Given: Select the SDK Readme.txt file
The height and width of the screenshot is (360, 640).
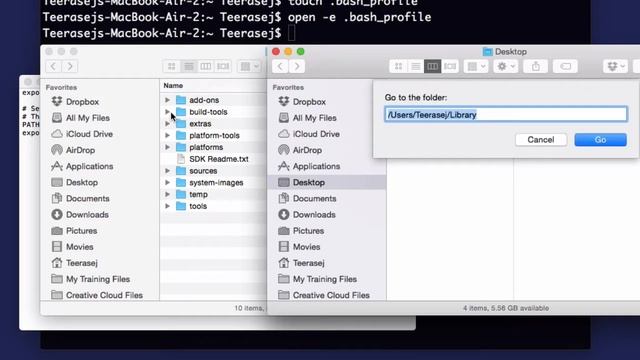Looking at the screenshot, I should [213, 159].
